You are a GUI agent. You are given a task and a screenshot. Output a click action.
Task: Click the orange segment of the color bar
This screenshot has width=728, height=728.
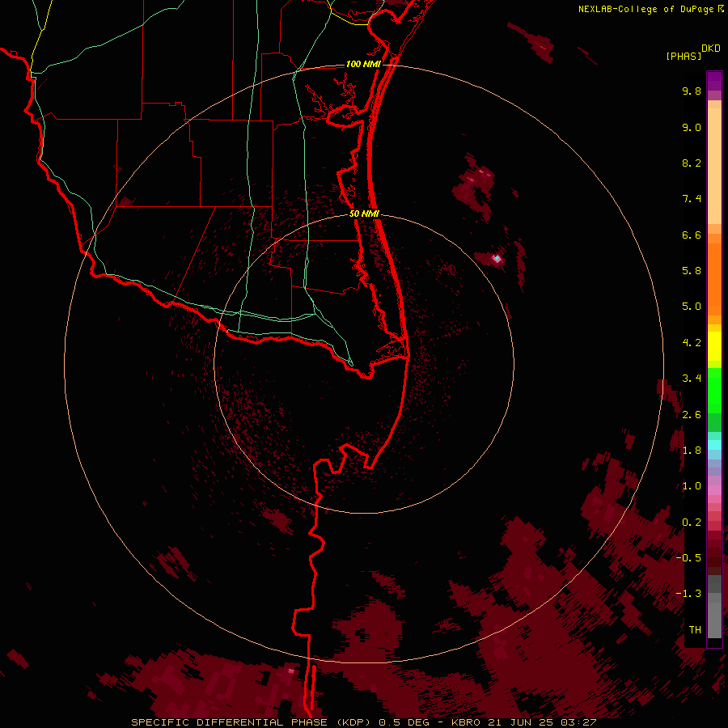(714, 280)
